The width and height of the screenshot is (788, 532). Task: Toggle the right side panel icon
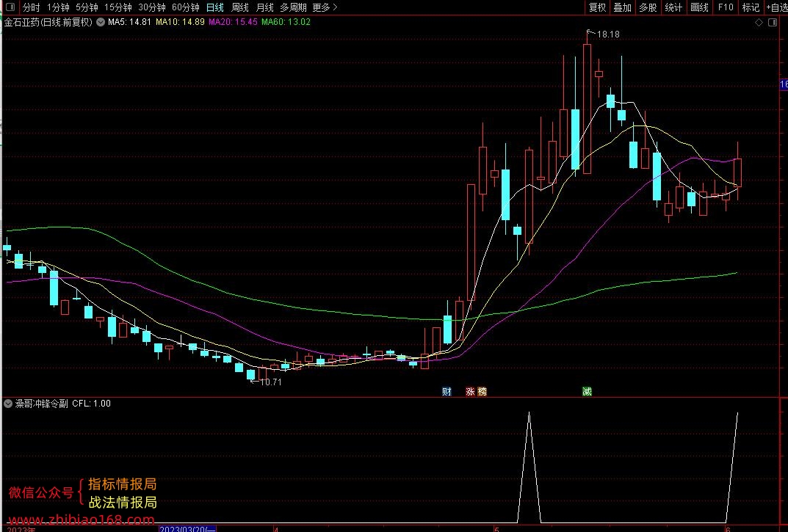tap(773, 23)
